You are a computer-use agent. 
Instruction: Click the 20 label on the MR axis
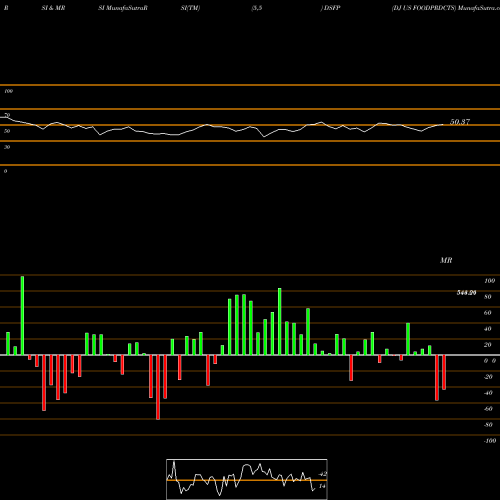pos(488,345)
